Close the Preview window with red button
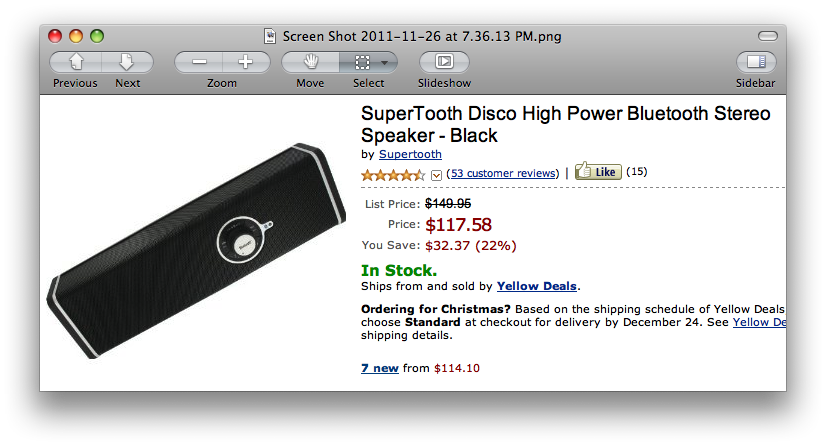This screenshot has width=826, height=446. 55,36
